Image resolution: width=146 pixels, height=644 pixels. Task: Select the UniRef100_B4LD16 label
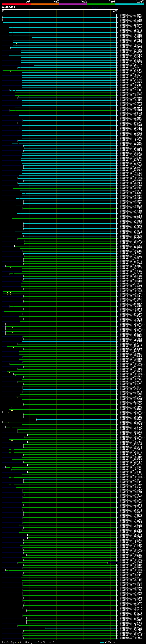[131, 268]
